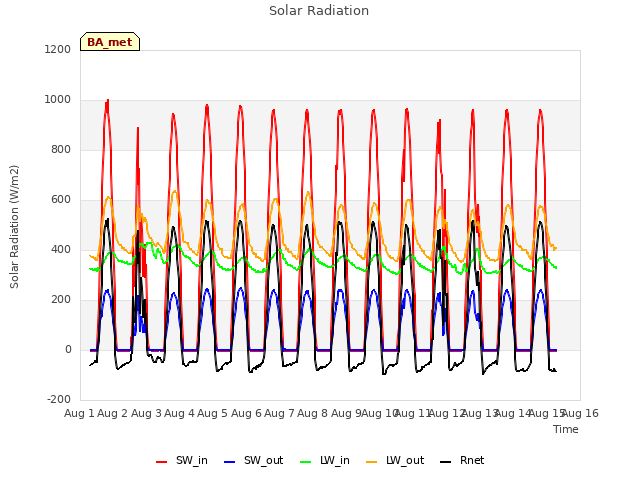The image size is (640, 480).
Task: Click the black Rnet legend swatch
Action: (446, 462)
